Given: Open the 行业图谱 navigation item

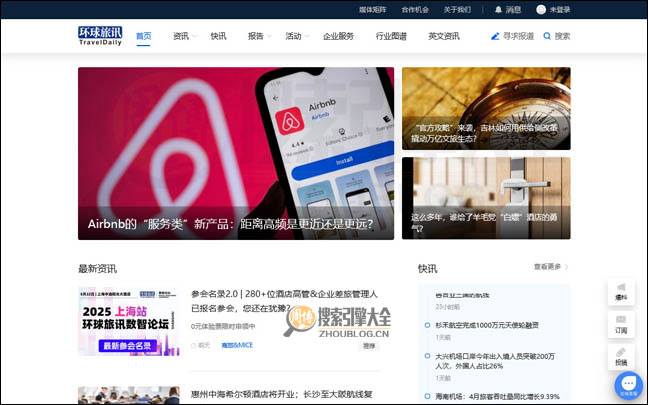Looking at the screenshot, I should point(391,36).
